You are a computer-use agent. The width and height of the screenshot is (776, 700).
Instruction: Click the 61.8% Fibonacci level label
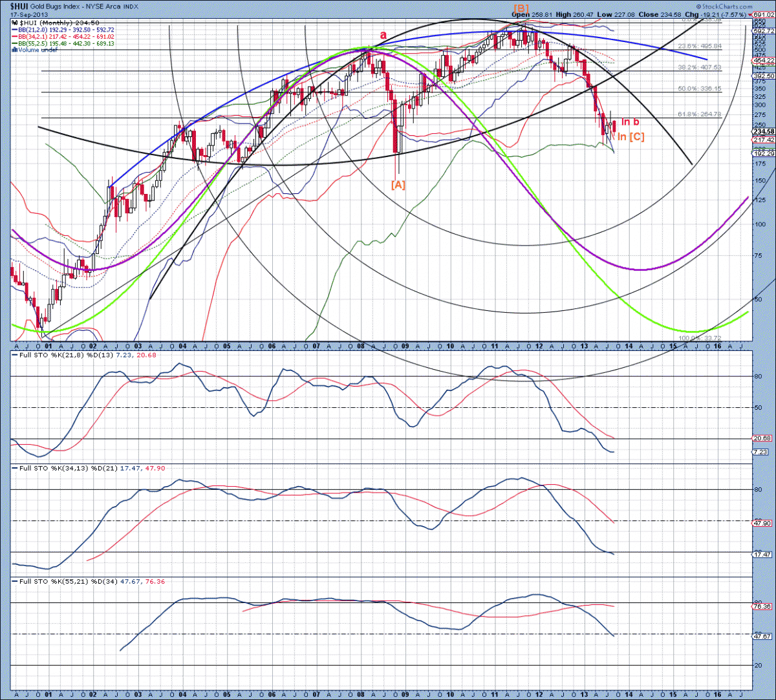click(x=698, y=114)
